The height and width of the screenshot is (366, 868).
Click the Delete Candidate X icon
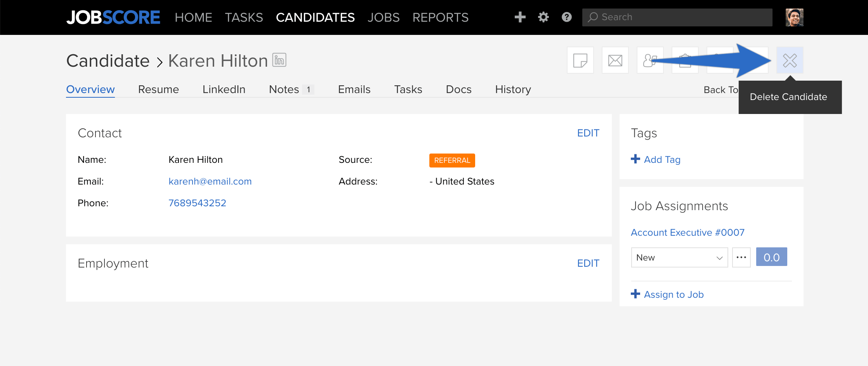tap(790, 60)
